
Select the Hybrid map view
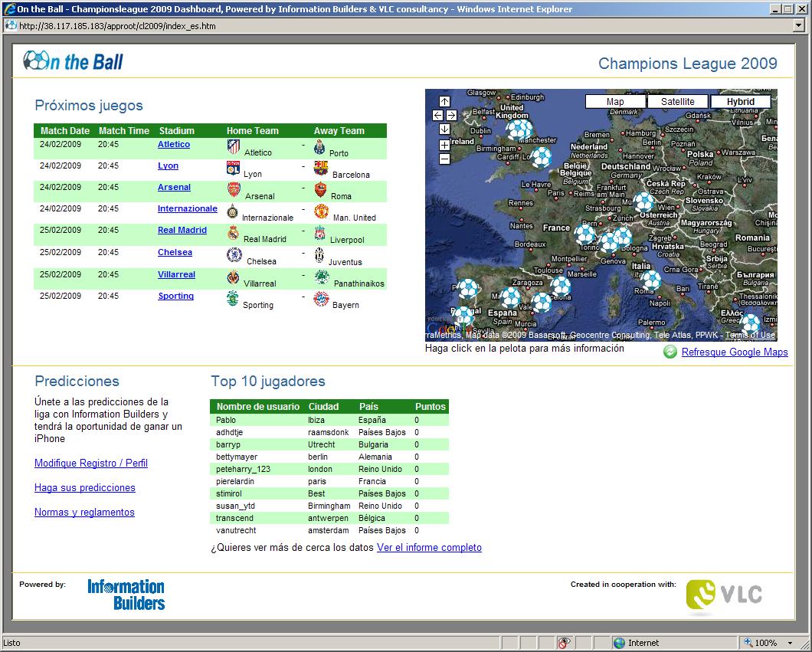coord(741,102)
